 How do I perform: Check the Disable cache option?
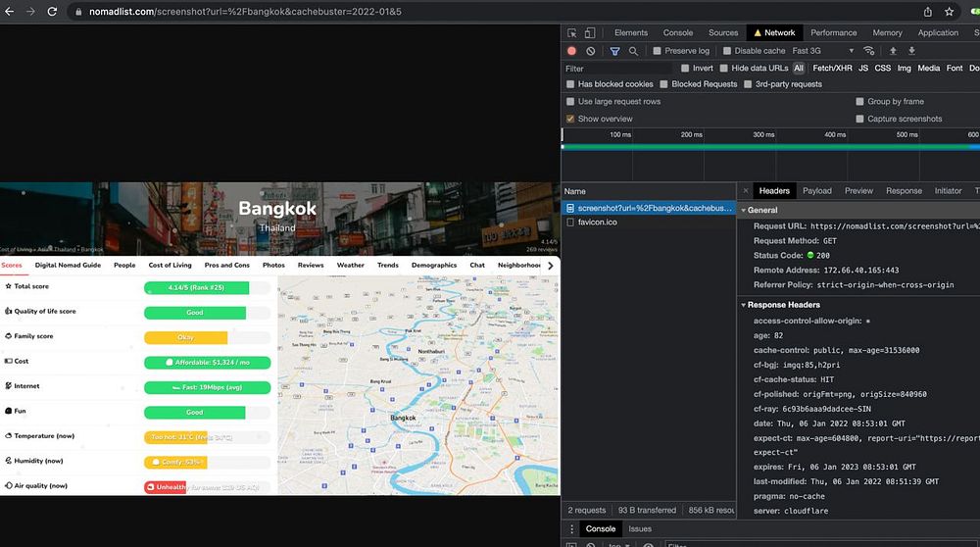tap(727, 51)
